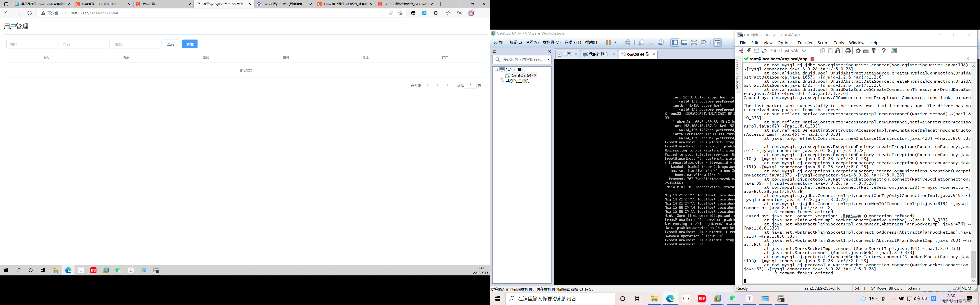The image size is (980, 305).
Task: Open the SecureCRT toolbar options dropdown arrow
Action: 975,52
